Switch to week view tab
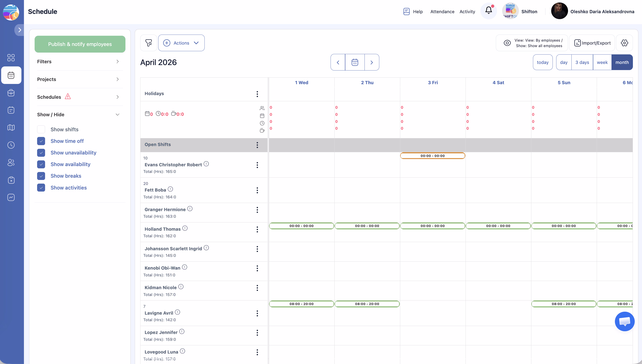 click(x=602, y=62)
